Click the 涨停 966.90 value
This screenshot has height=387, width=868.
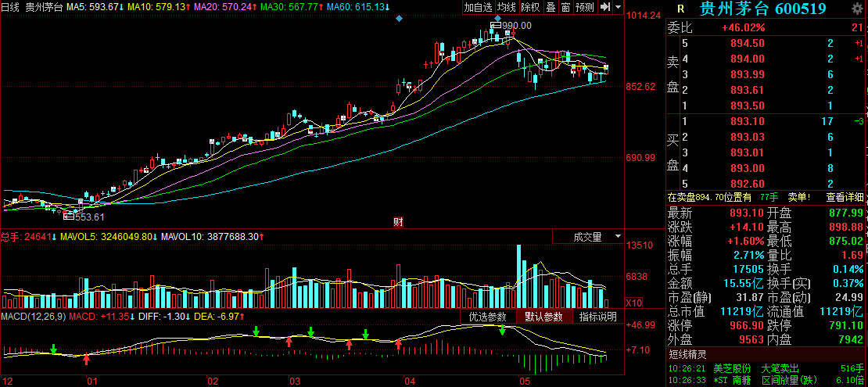[x=746, y=325]
